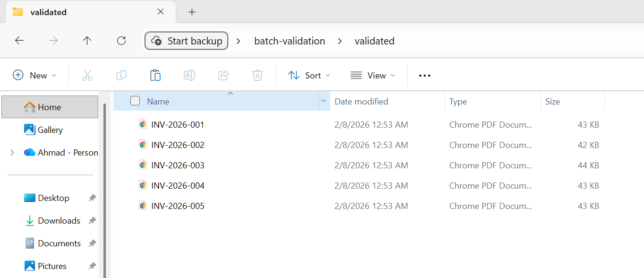Screen dimensions: 644x278
Task: Expand the Ahmad - Personal OneDrive node
Action: tap(12, 152)
